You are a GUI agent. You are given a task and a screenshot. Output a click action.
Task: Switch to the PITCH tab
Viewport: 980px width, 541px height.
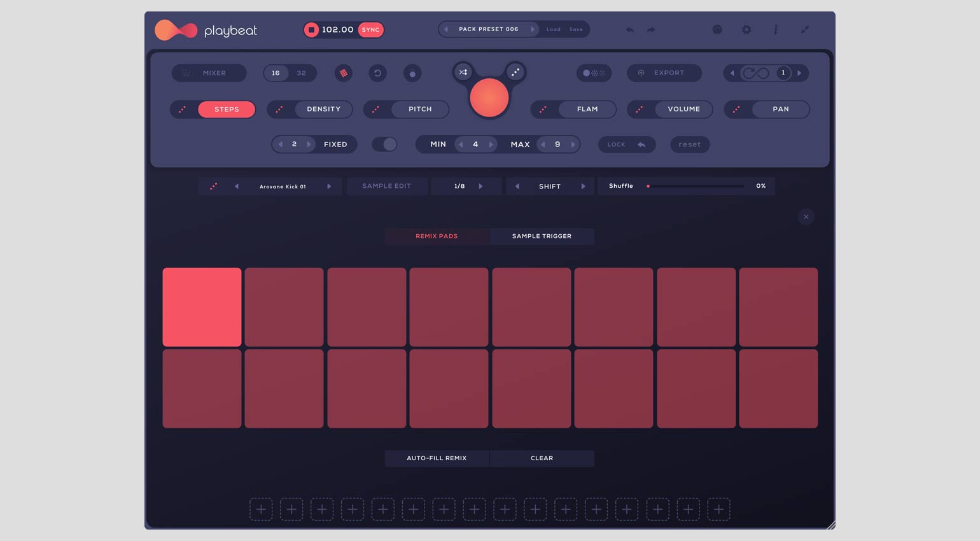(420, 109)
